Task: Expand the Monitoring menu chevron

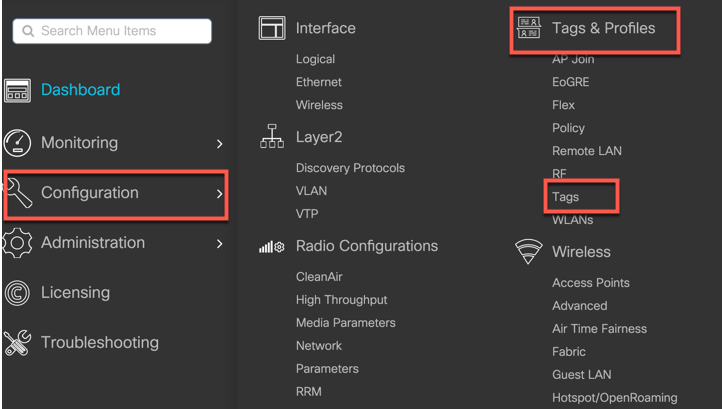Action: [220, 144]
